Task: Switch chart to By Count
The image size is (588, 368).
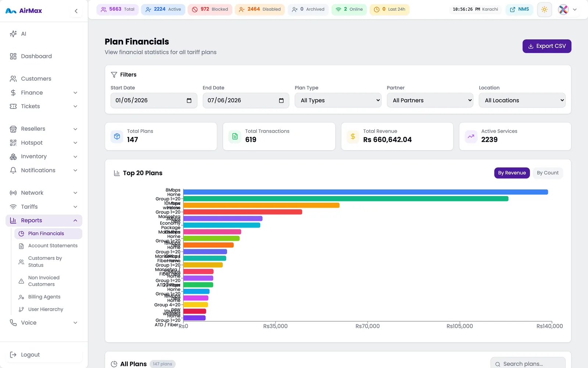Action: pyautogui.click(x=548, y=173)
